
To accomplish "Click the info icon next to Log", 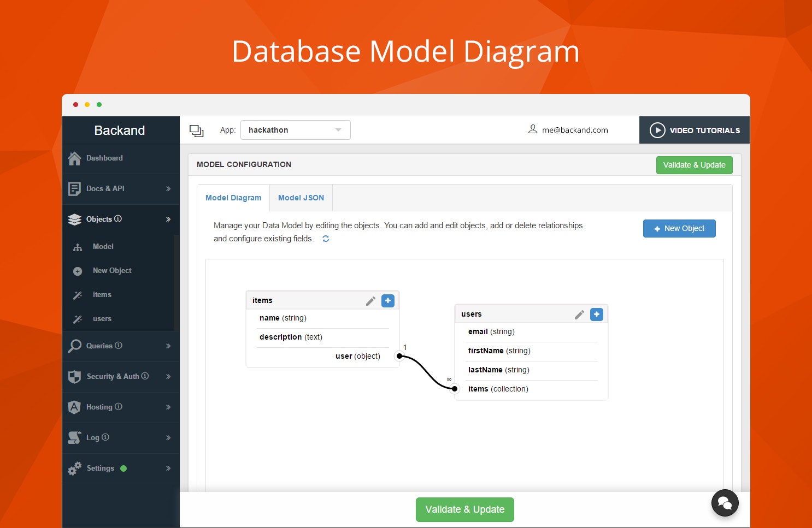I will pyautogui.click(x=105, y=437).
